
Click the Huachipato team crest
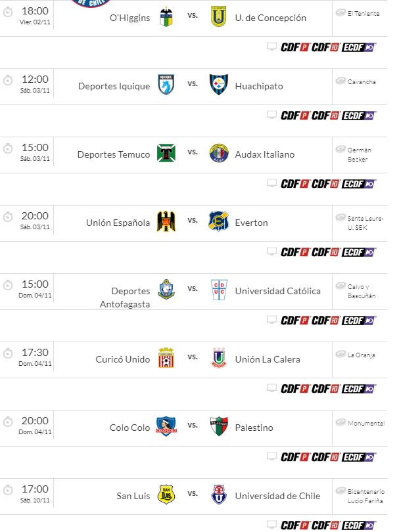coord(218,86)
